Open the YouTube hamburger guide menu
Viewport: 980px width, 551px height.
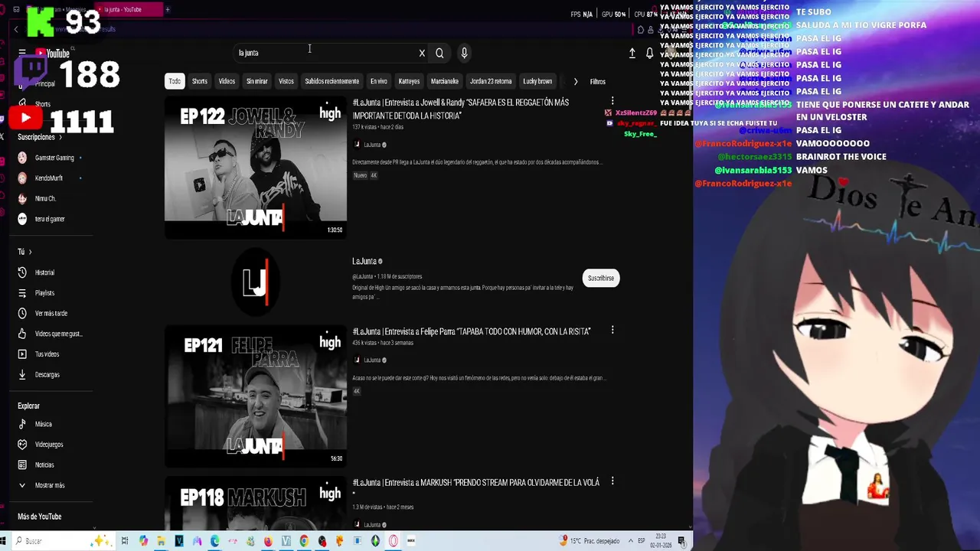pos(22,53)
